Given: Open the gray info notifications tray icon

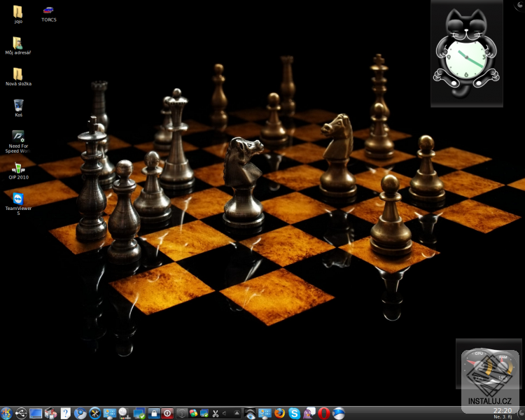Looking at the screenshot, I should 181,414.
